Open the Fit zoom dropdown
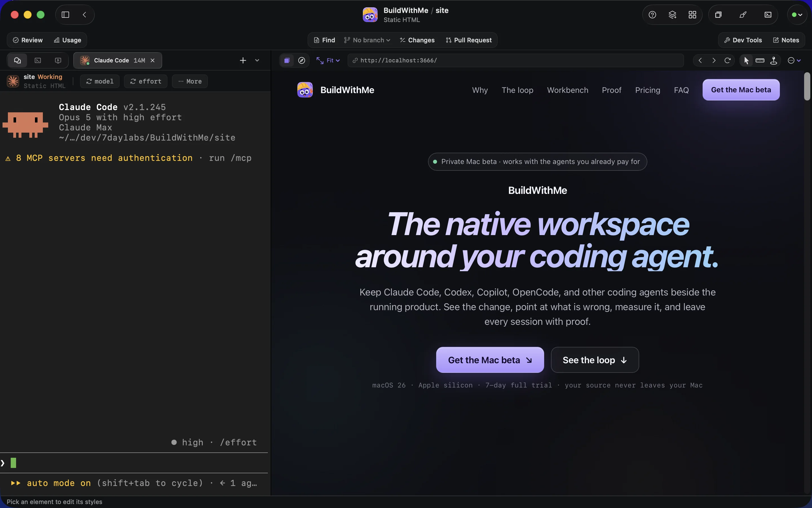The image size is (812, 508). (x=328, y=60)
